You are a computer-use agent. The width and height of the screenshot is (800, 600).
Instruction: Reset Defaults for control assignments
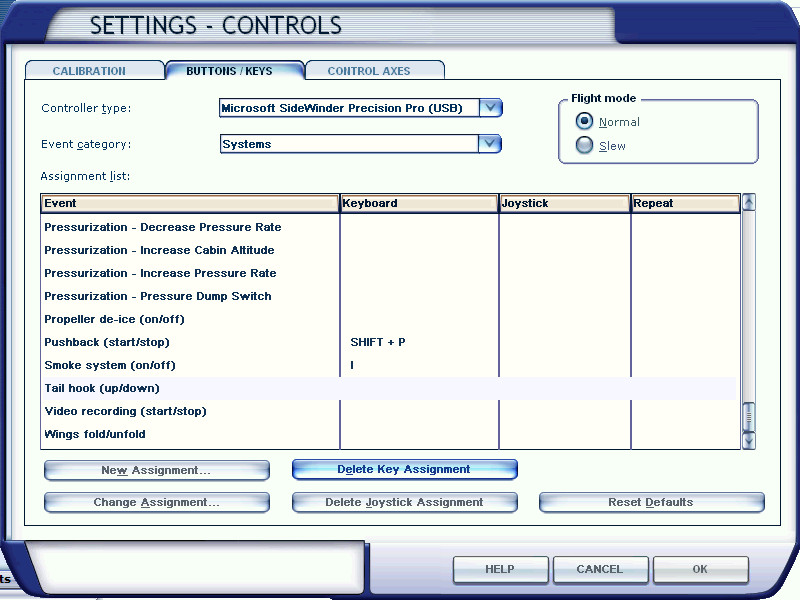(651, 502)
